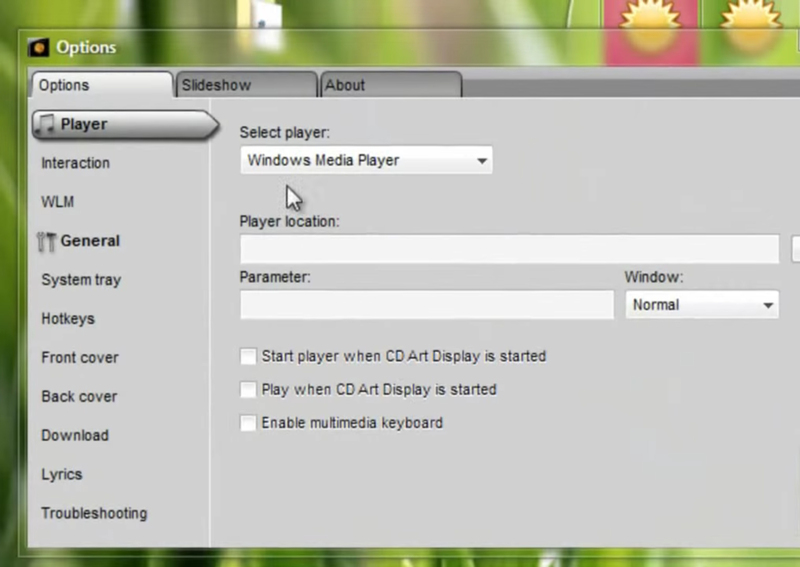Switch to the Options tab
This screenshot has height=567, width=800.
pyautogui.click(x=102, y=85)
